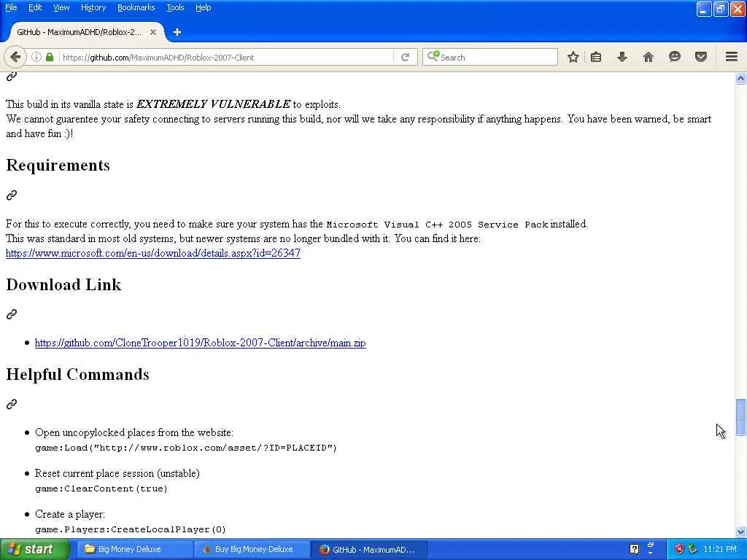Click the red security shield tray icon
The image size is (747, 560).
click(x=679, y=549)
